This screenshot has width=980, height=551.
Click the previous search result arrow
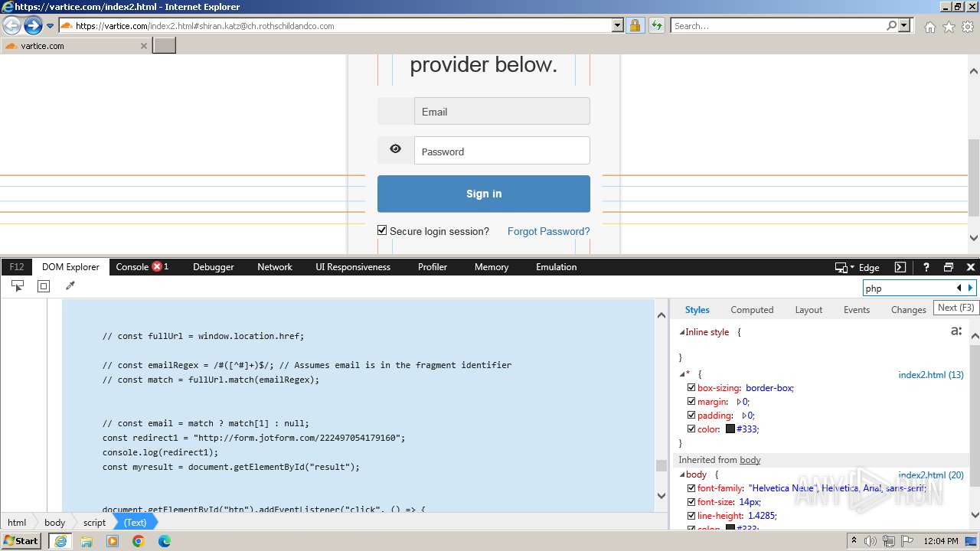pos(959,288)
